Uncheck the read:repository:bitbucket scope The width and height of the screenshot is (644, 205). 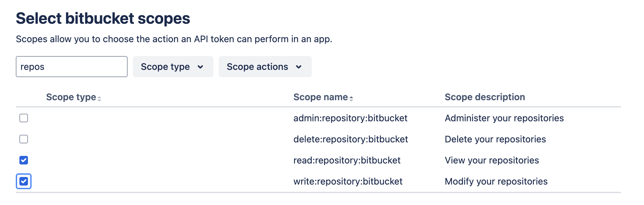click(x=23, y=160)
